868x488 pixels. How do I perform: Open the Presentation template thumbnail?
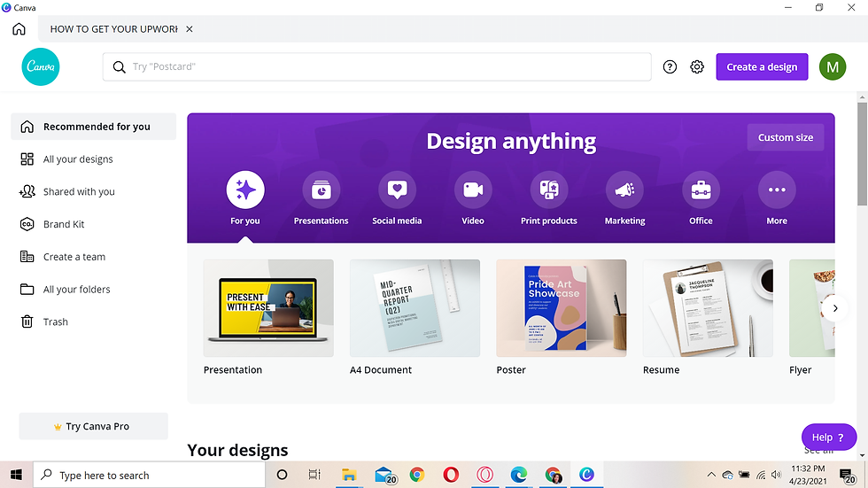[x=268, y=308]
